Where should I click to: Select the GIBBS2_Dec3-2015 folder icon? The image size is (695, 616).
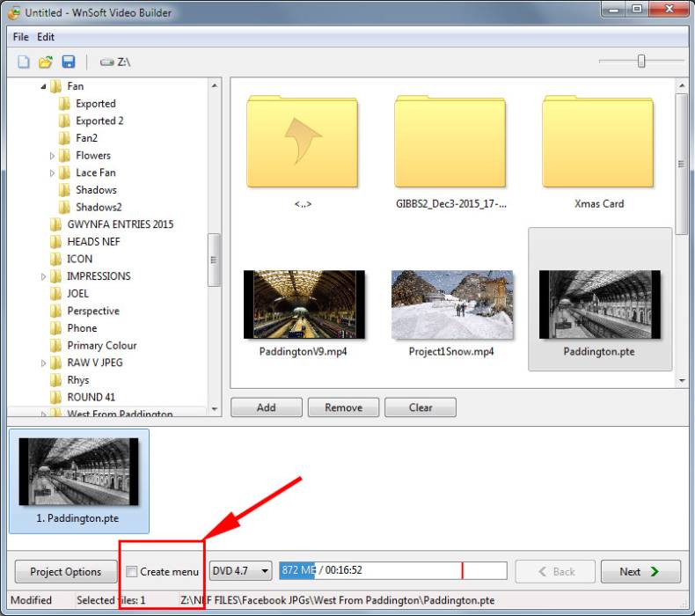pyautogui.click(x=451, y=141)
